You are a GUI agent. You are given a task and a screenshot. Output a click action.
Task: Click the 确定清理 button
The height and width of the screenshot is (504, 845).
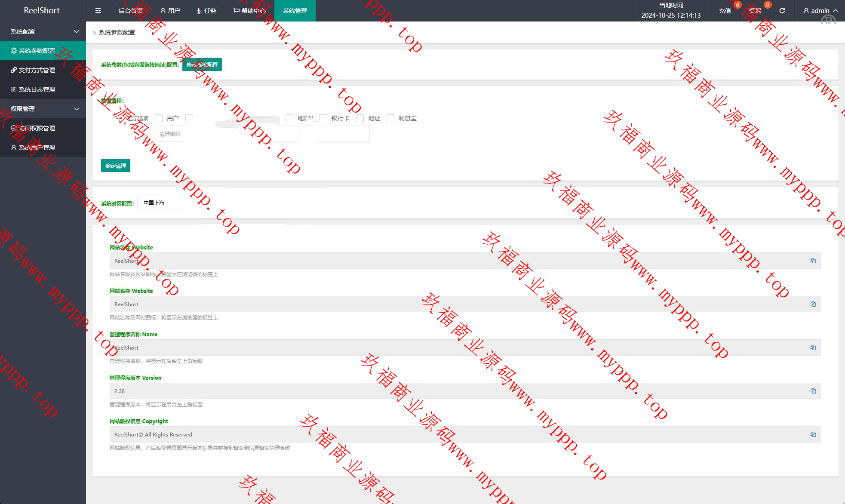click(x=116, y=166)
